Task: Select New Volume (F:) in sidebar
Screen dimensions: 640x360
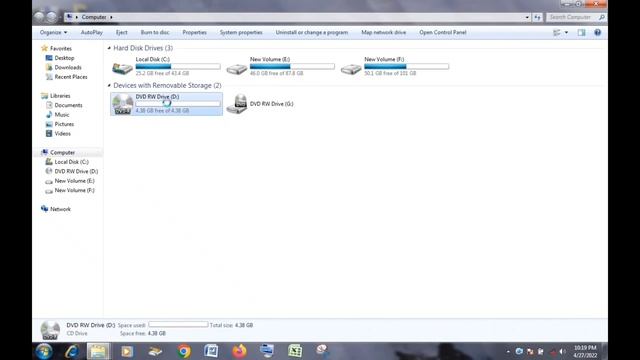Action: pyautogui.click(x=74, y=190)
